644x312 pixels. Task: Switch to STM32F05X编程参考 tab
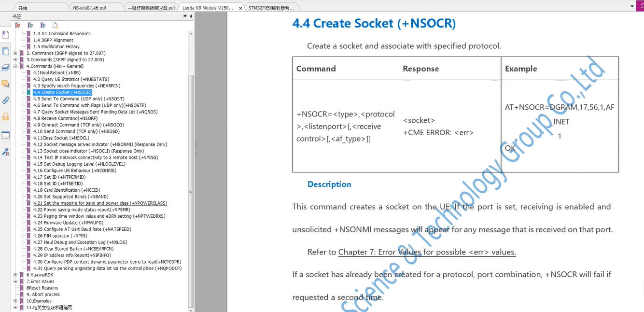point(270,8)
